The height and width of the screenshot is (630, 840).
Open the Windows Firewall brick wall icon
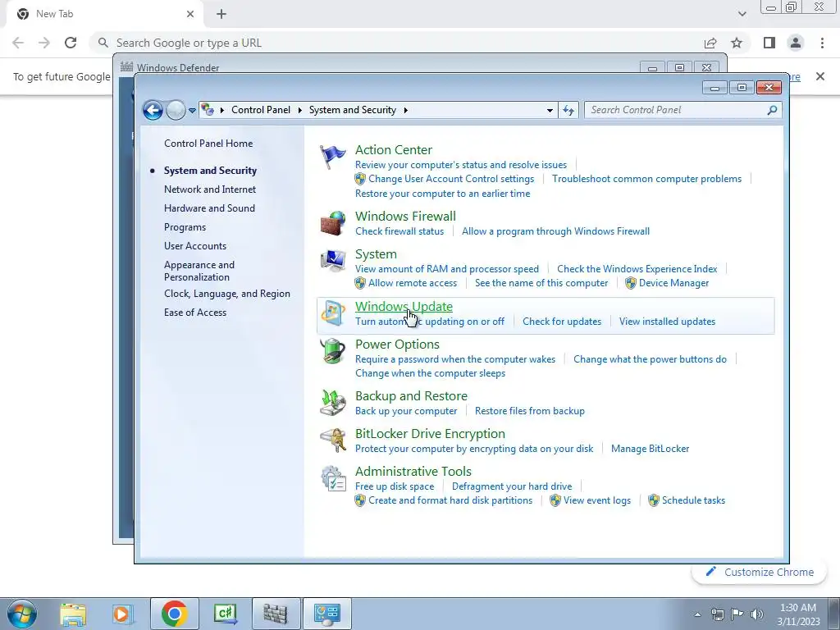[x=333, y=224]
